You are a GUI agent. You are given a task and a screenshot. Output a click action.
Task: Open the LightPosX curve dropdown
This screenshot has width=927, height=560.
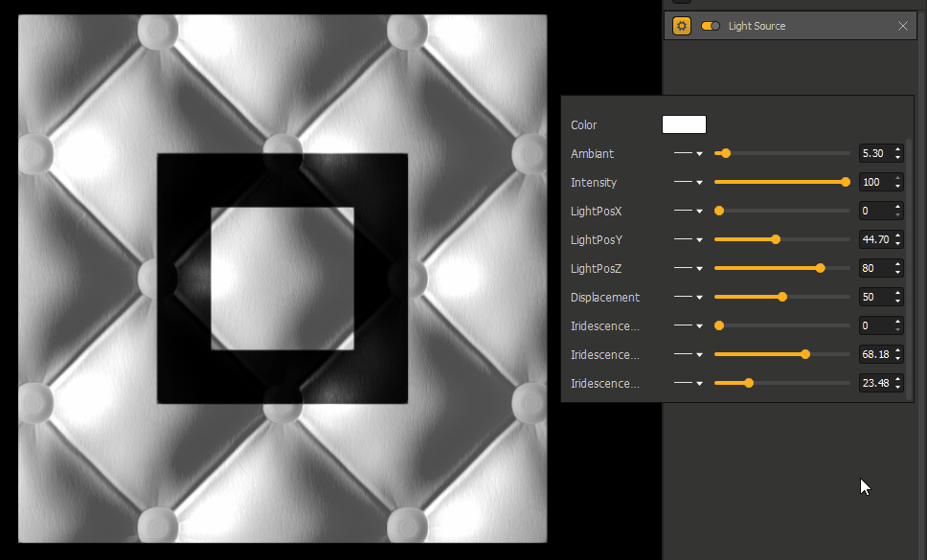coord(689,211)
